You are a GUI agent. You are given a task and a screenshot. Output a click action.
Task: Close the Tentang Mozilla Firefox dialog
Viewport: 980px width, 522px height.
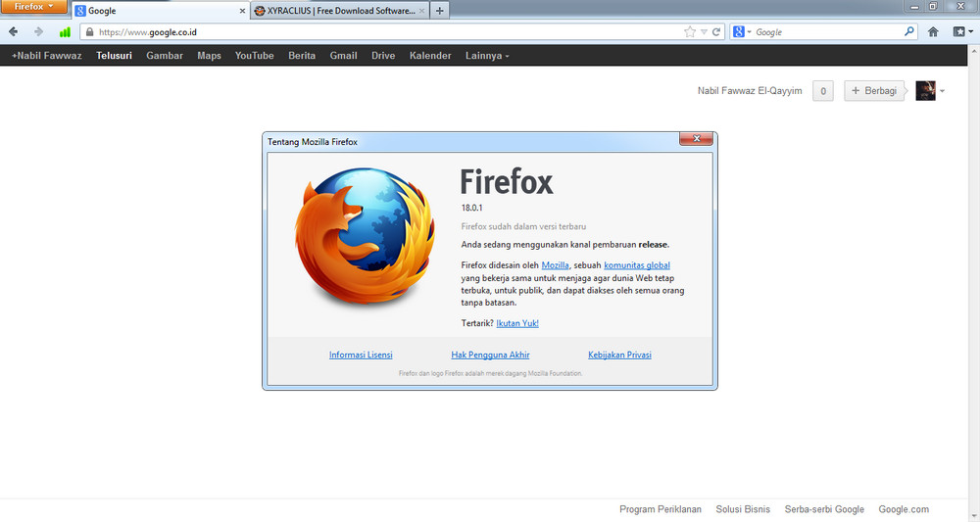696,139
